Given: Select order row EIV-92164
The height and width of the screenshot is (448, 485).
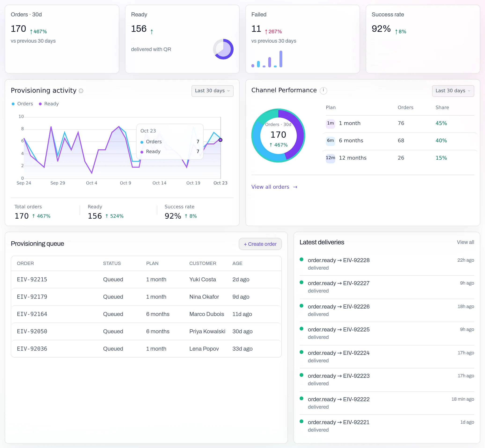Looking at the screenshot, I should [146, 314].
